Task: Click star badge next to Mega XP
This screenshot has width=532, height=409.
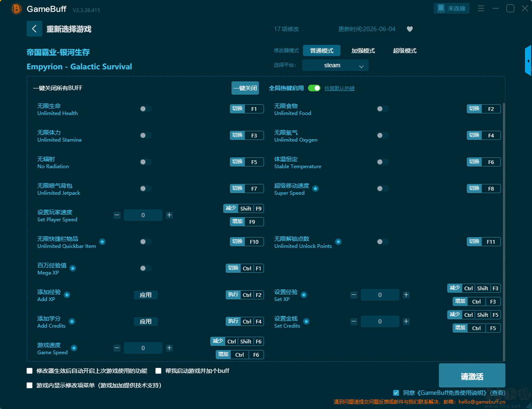Action: (x=73, y=268)
